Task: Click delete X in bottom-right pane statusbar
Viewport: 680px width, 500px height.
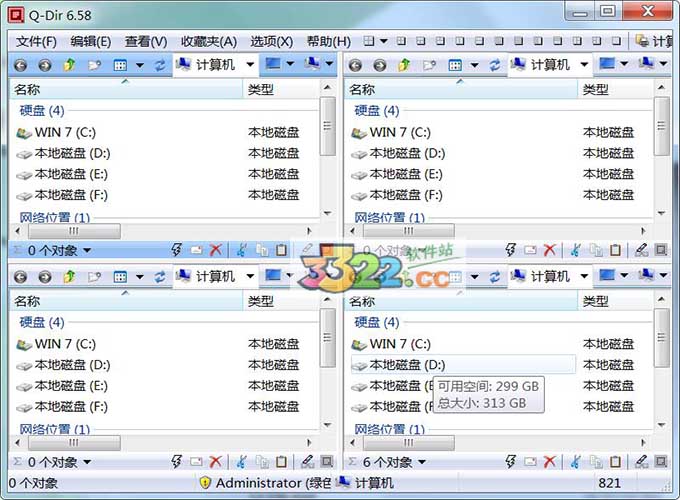Action: click(549, 462)
